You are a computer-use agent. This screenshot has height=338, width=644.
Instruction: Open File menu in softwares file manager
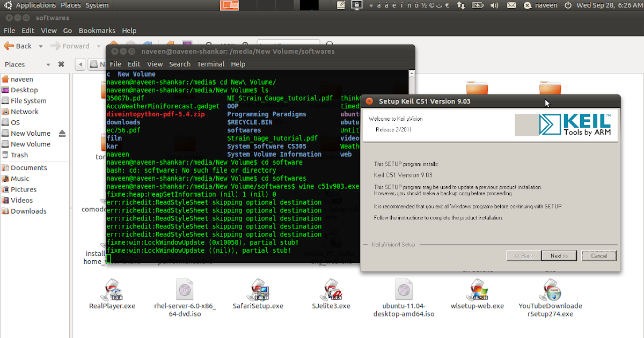pos(10,31)
